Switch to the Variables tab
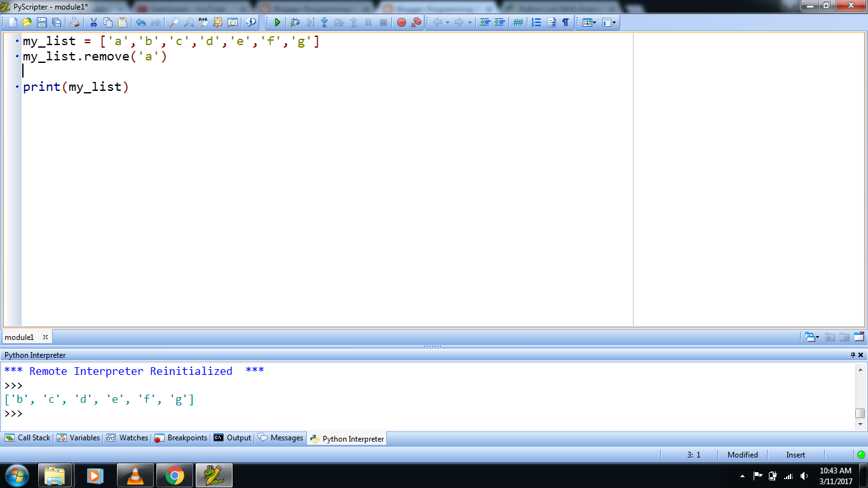Image resolution: width=868 pixels, height=488 pixels. tap(80, 438)
